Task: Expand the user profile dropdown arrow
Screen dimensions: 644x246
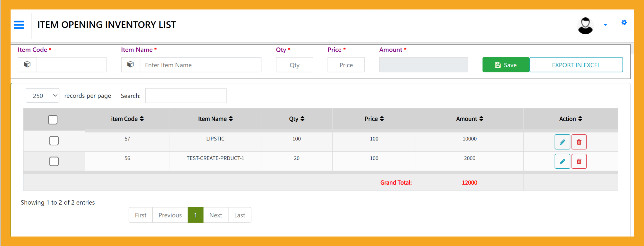Action: [605, 25]
